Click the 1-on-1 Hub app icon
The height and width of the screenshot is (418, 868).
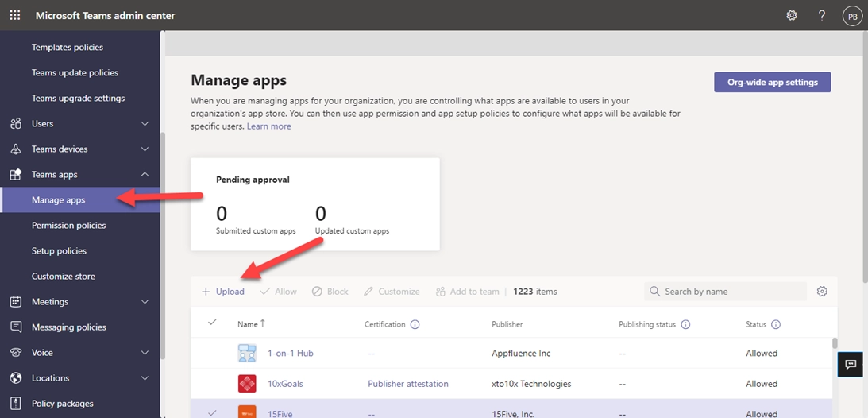tap(246, 353)
